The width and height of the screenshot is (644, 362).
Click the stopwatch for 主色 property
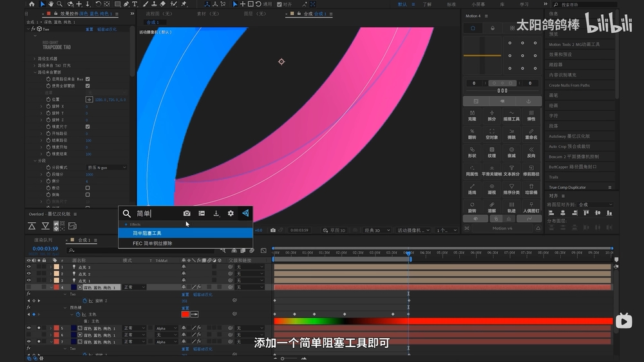(x=78, y=314)
